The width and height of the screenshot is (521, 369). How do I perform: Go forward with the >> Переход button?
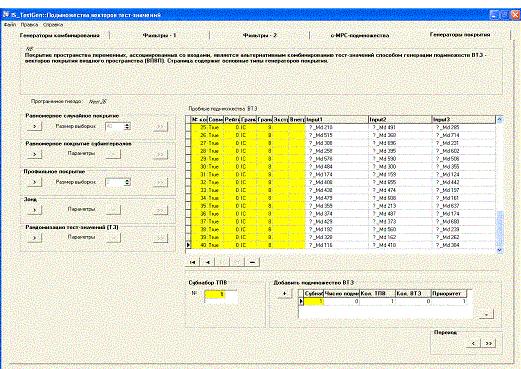point(488,343)
